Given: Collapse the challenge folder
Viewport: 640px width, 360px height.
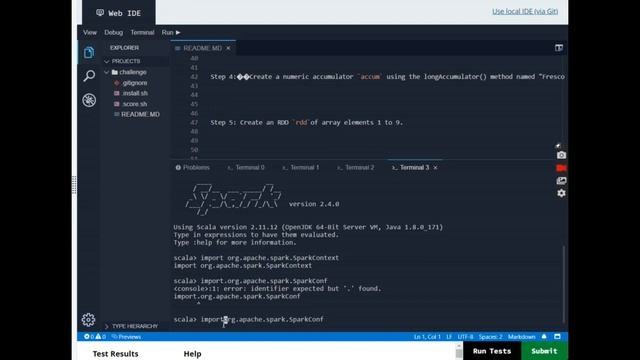Looking at the screenshot, I should click(x=107, y=72).
